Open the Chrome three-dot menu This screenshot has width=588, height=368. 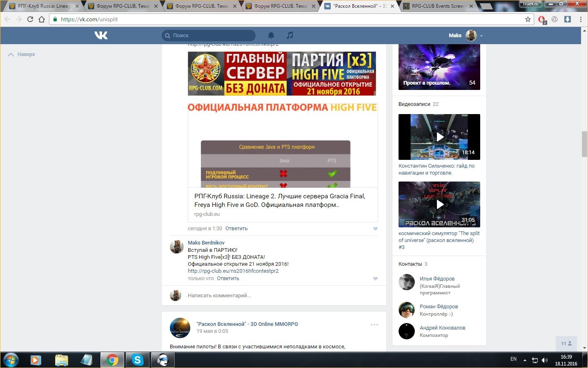pos(581,19)
